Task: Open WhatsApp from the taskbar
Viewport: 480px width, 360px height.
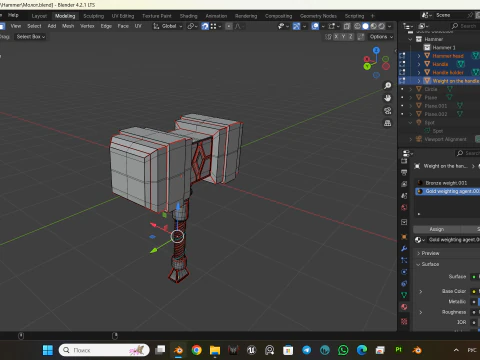Action: pos(343,350)
